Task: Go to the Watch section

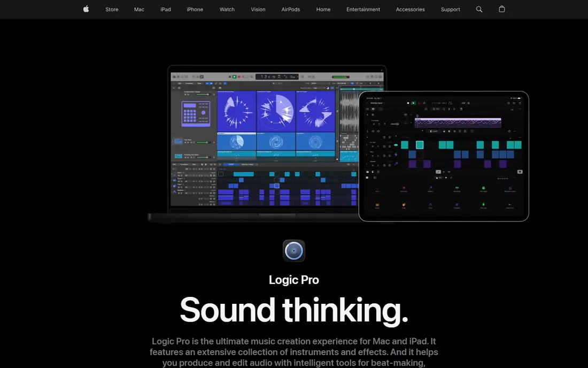Action: pos(227,10)
